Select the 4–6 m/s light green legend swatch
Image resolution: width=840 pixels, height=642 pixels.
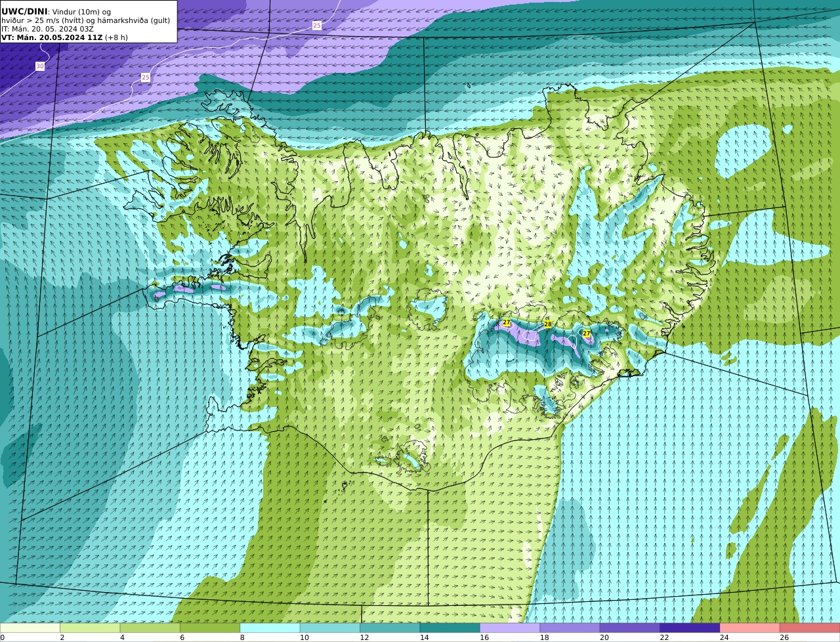[x=150, y=628]
